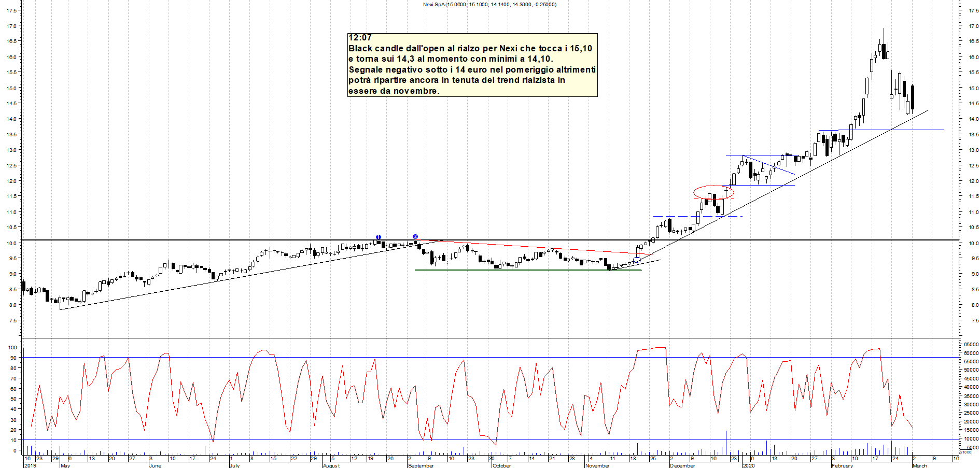This screenshot has height=468, width=980.
Task: Click the Nexi SpA chart title
Action: click(x=489, y=5)
